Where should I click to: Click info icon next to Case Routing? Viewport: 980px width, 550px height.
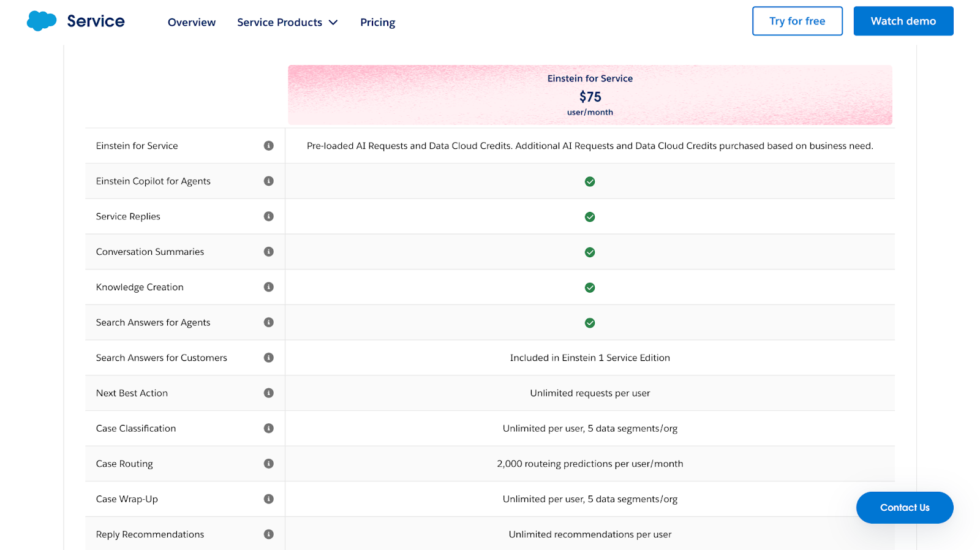pyautogui.click(x=268, y=464)
